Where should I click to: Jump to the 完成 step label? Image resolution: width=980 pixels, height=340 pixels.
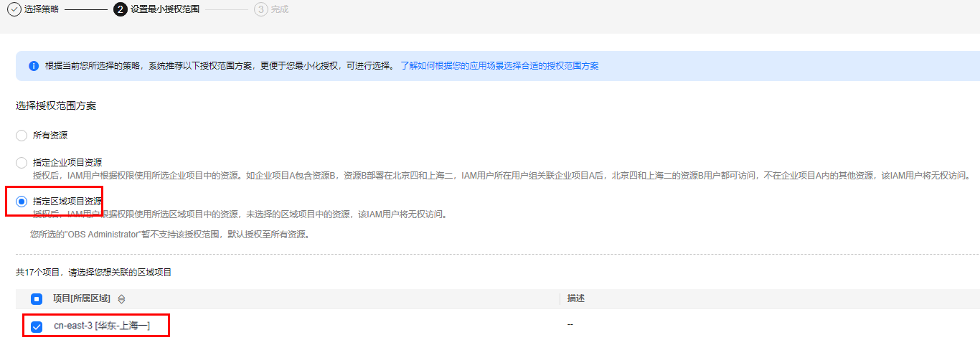click(280, 9)
